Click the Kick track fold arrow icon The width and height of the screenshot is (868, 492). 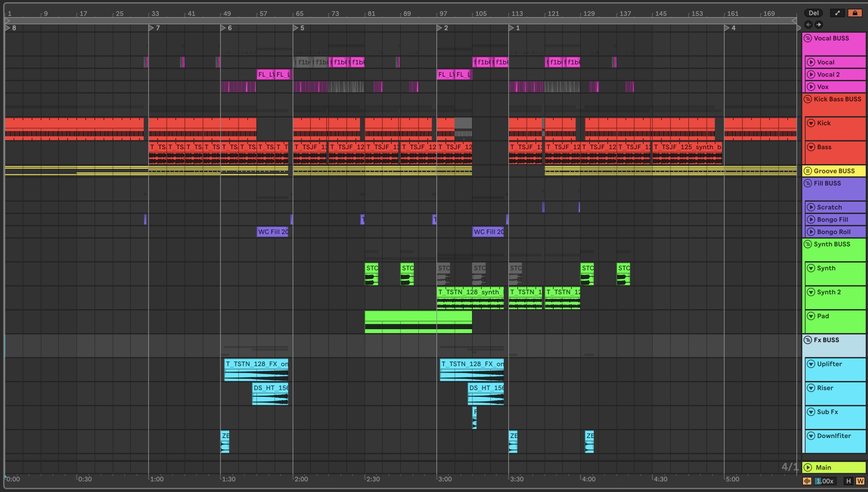click(811, 123)
